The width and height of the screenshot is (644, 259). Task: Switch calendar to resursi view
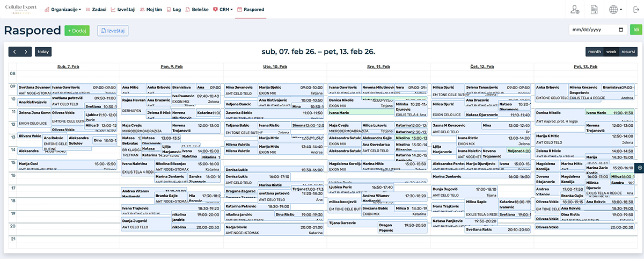[x=628, y=52]
